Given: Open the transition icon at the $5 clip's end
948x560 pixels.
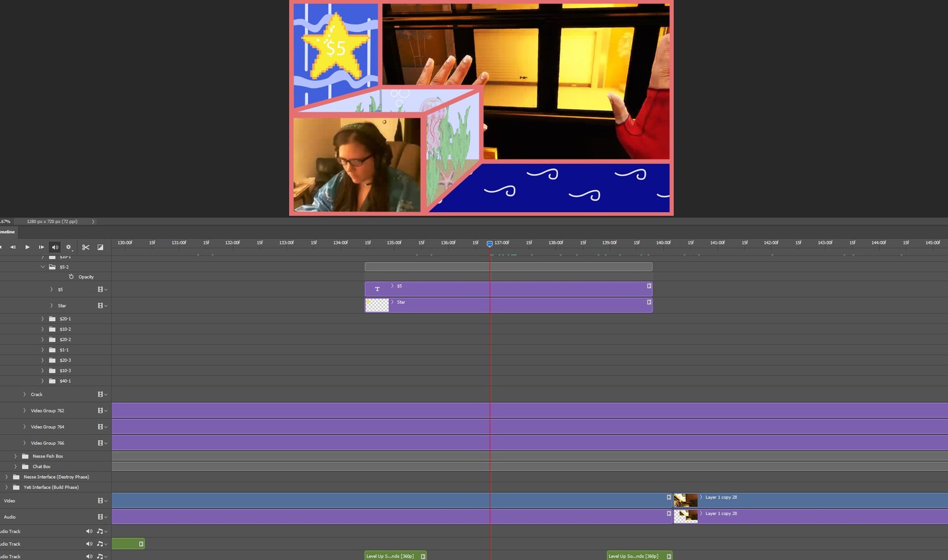Looking at the screenshot, I should coord(649,286).
